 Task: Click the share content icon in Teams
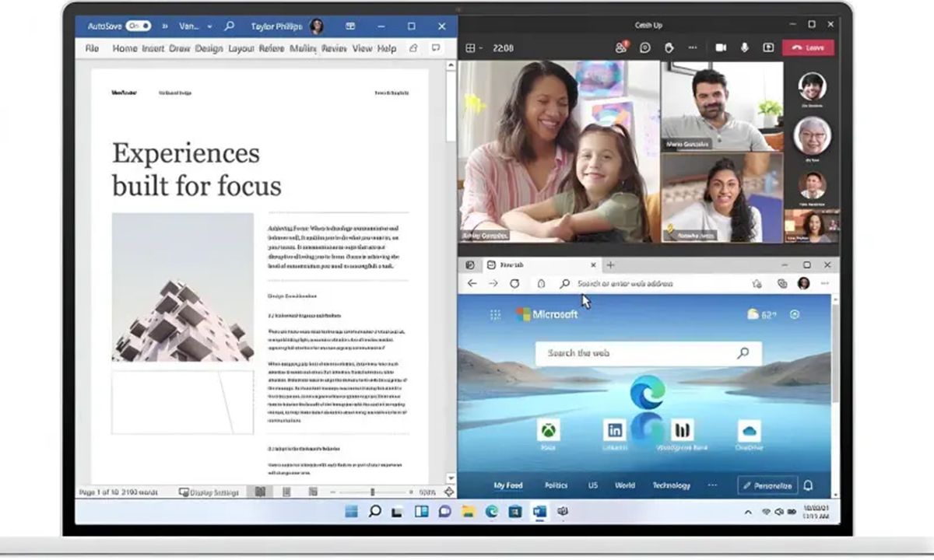(x=768, y=47)
